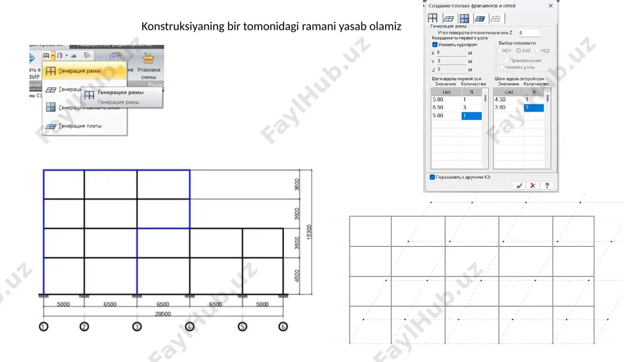The image size is (644, 362).
Task: Click the L(м) header of first-axis table
Action: (446, 92)
